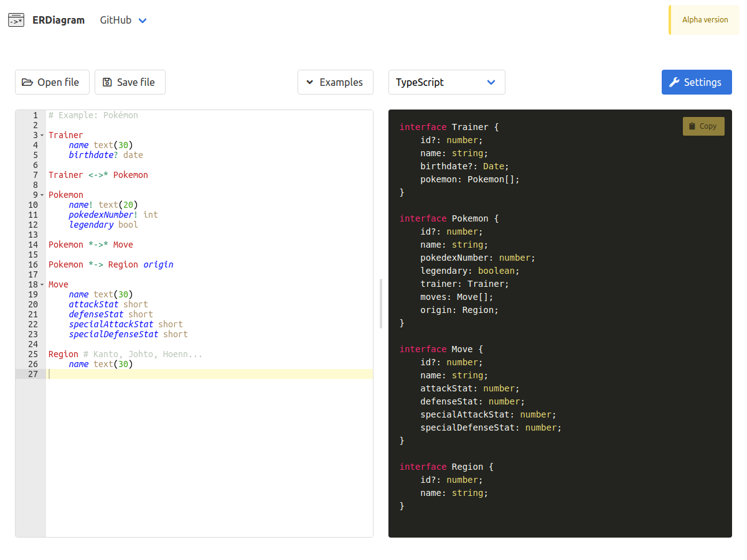Collapse the Move entity fold at line 18

click(42, 284)
